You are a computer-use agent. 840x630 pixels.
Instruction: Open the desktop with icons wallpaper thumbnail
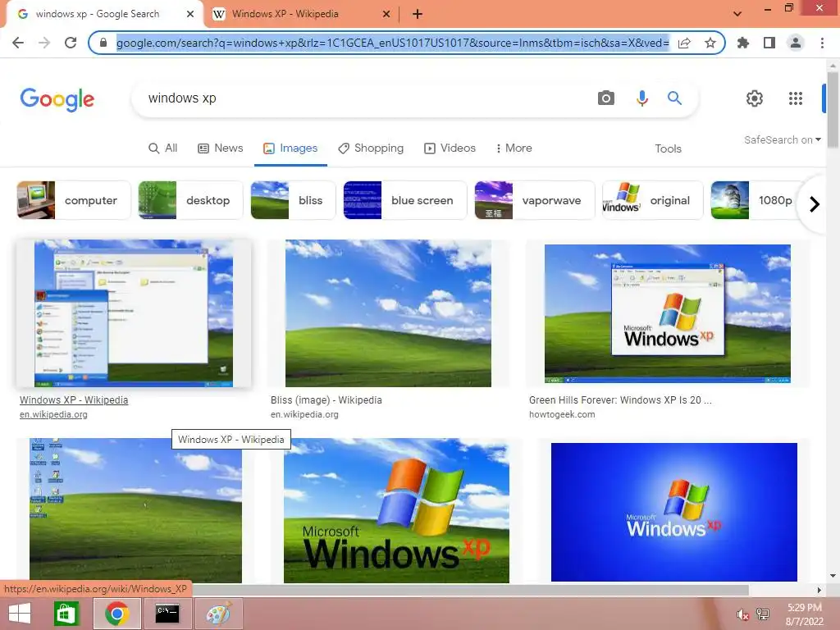[135, 510]
